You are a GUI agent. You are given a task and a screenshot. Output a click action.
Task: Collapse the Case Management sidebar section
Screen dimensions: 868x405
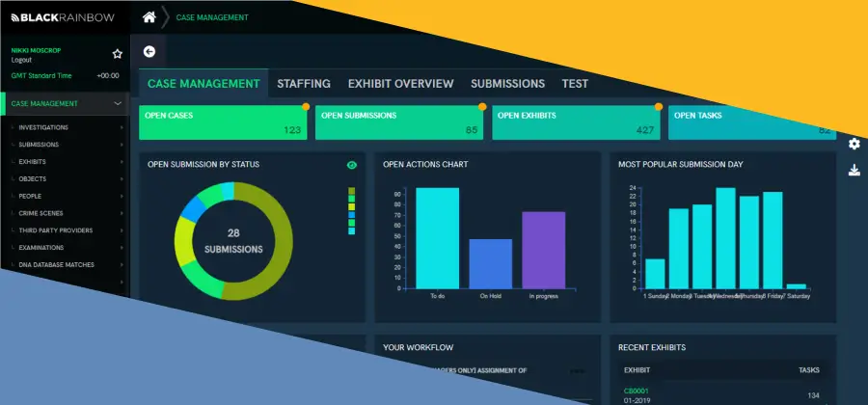[x=118, y=103]
